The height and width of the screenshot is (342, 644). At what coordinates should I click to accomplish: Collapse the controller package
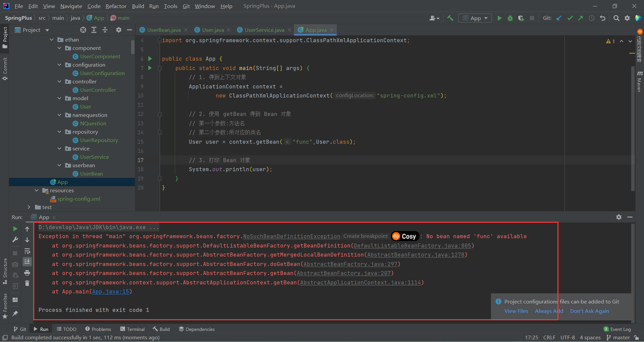(59, 81)
